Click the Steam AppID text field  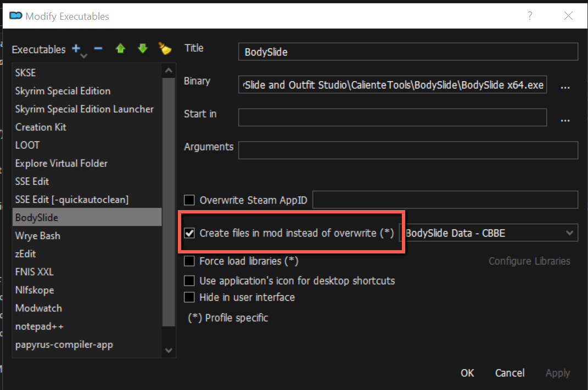click(445, 200)
